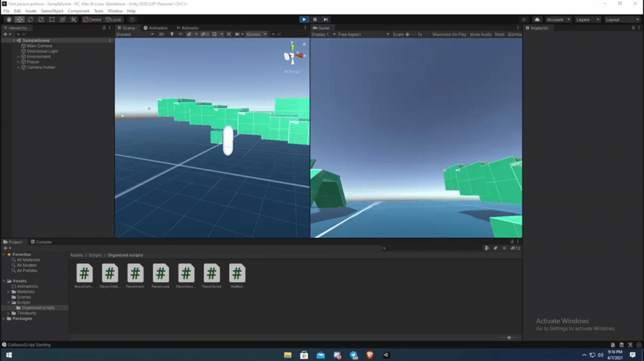Select the WallRun script asset

(237, 276)
